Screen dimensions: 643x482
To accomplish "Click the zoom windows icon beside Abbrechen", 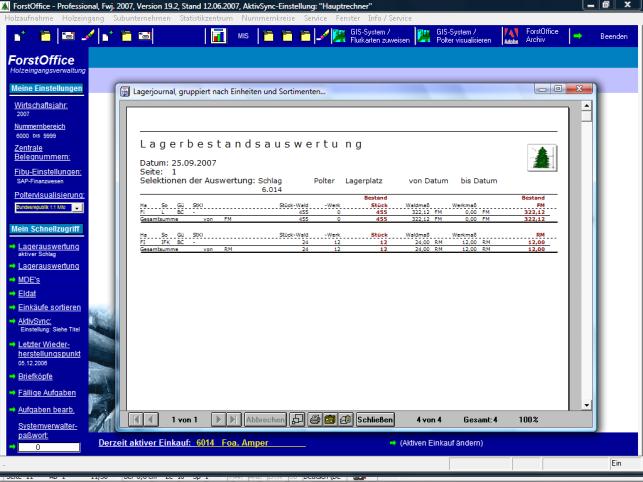I will pyautogui.click(x=297, y=419).
